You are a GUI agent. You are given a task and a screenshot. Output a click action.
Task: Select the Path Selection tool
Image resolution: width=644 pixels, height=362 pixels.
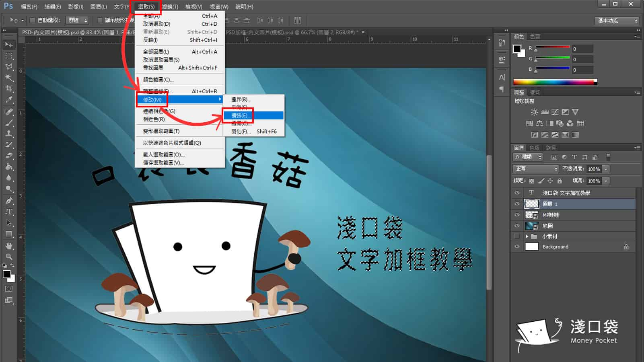point(9,222)
